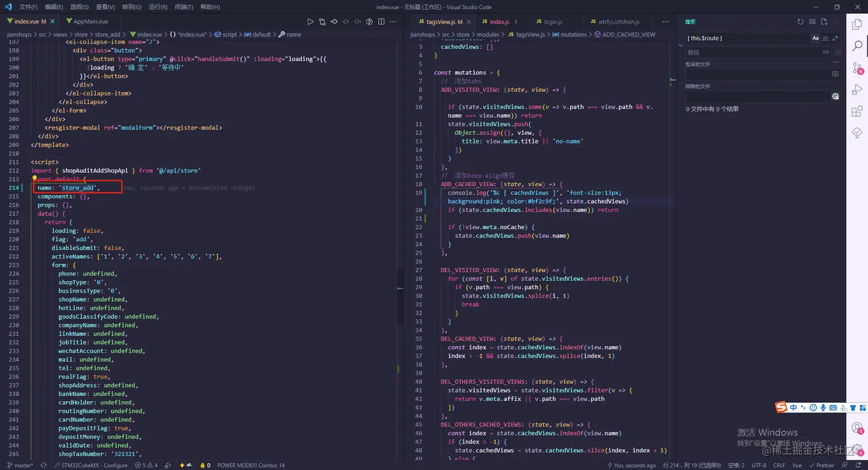Screen dimensions: 868x470
Task: Click the UTF-8 encoding in status bar
Action: point(759,465)
